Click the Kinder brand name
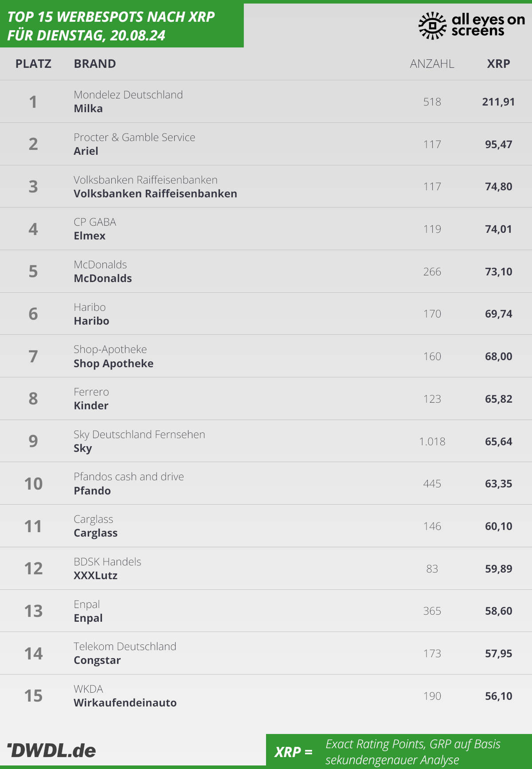Viewport: 532px width, 769px height. pyautogui.click(x=91, y=406)
